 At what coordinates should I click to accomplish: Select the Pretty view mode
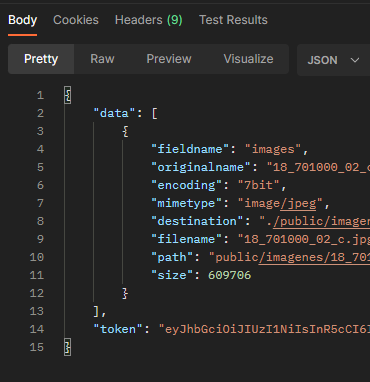coord(41,59)
